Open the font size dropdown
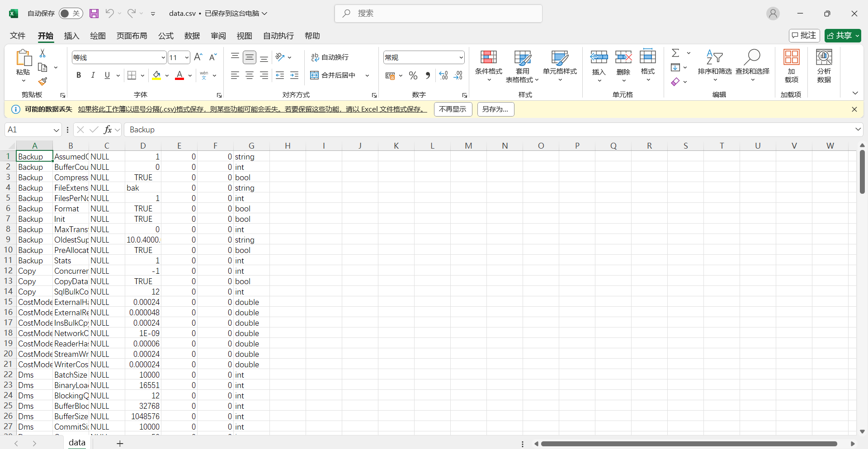 [187, 57]
